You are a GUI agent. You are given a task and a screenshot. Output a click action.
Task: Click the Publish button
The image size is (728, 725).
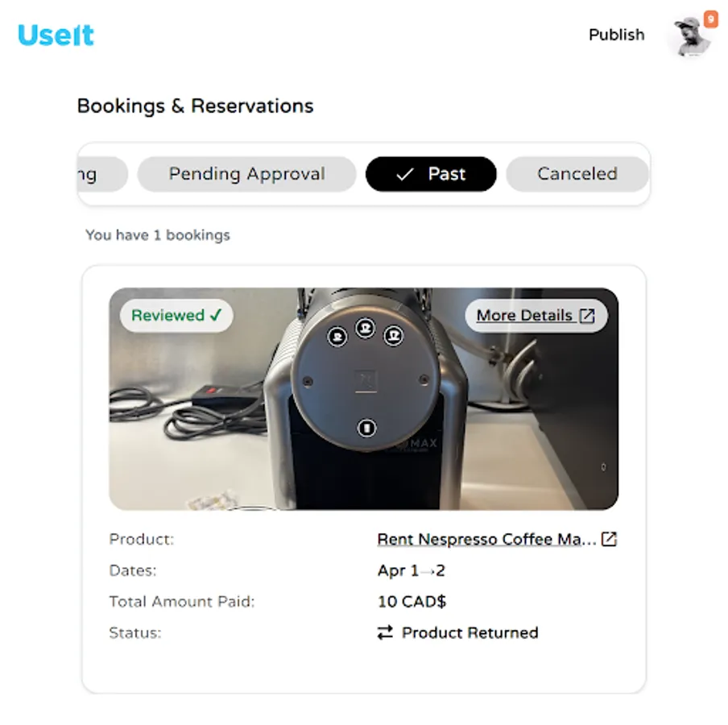[616, 35]
